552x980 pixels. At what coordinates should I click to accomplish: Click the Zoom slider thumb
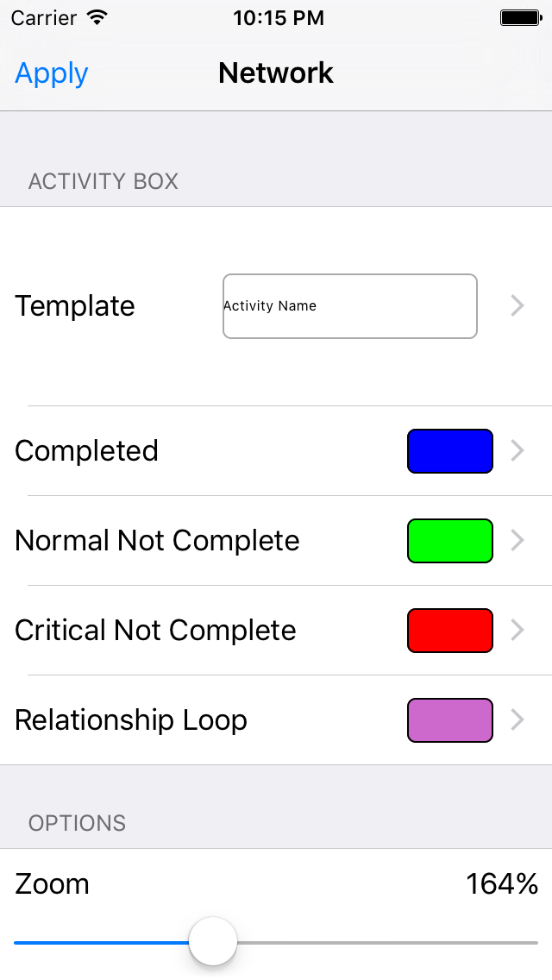coord(213,942)
